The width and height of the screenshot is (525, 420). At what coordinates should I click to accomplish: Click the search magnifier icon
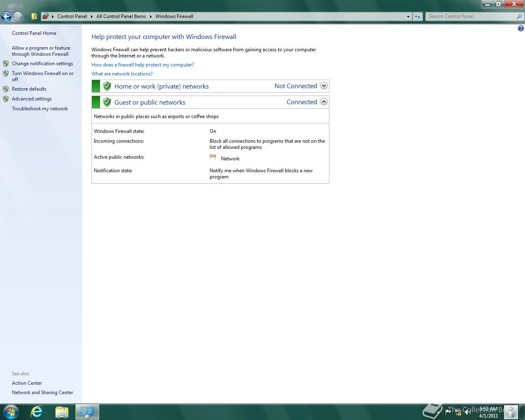coord(520,16)
